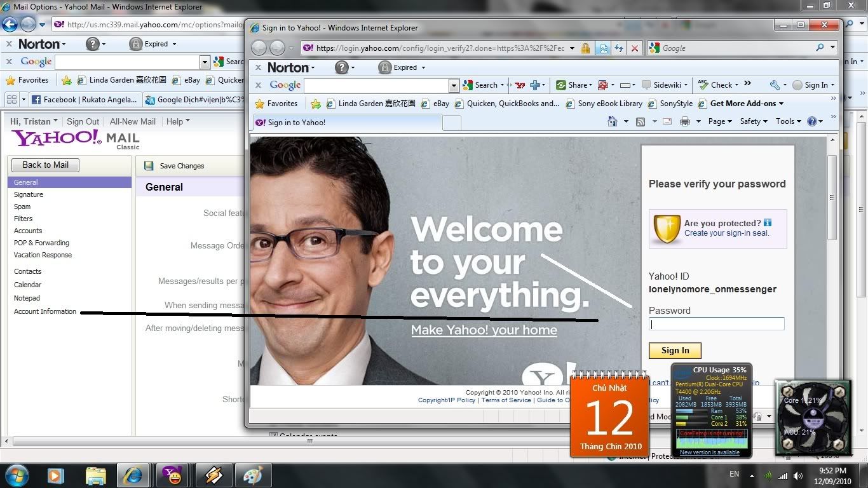Go back in Sign in to Yahoo! window
This screenshot has width=868, height=488.
click(x=259, y=48)
